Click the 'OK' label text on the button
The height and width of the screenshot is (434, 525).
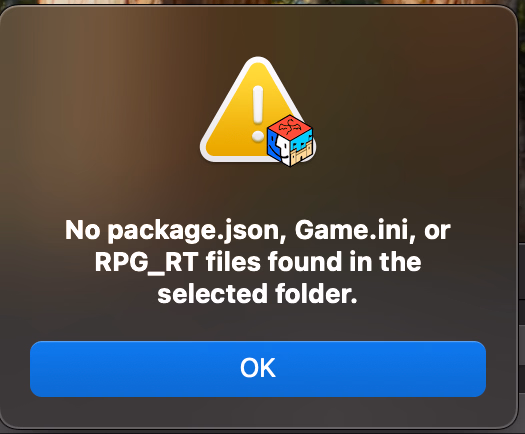[x=258, y=368]
